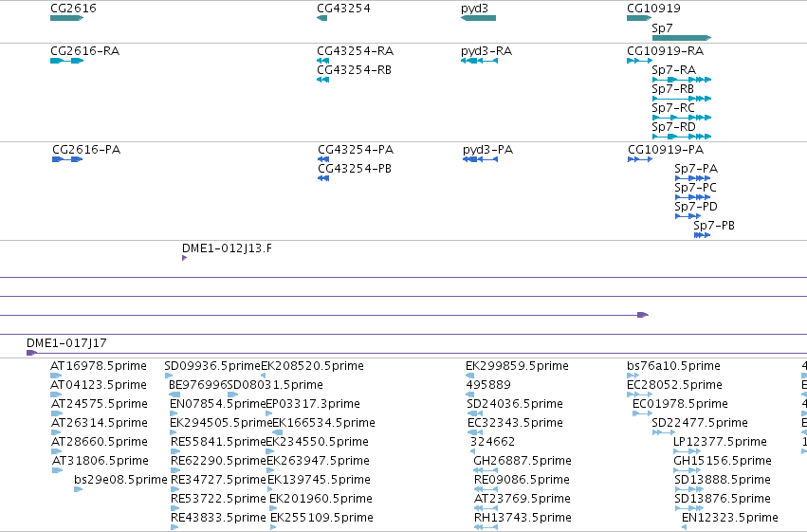807x532 pixels.
Task: Select EST AT04123.5prime
Action: point(56,394)
